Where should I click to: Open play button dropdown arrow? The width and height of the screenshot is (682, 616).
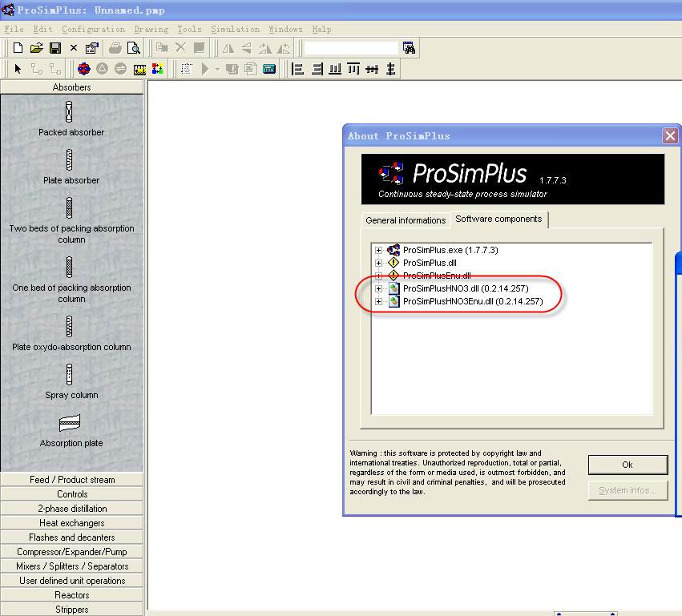click(217, 69)
